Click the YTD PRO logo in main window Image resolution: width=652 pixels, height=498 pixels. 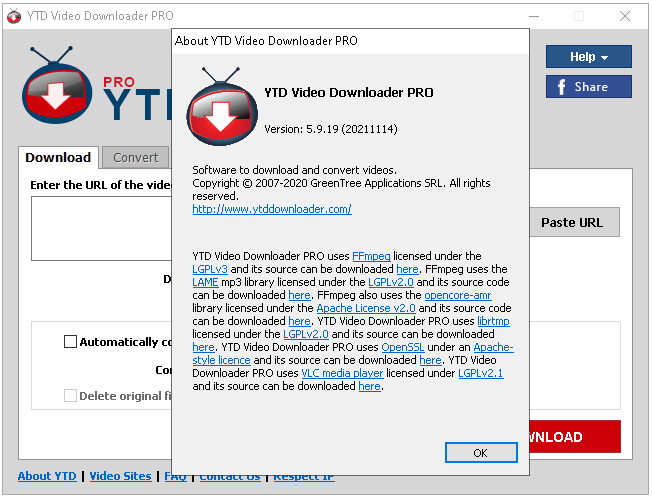(58, 86)
